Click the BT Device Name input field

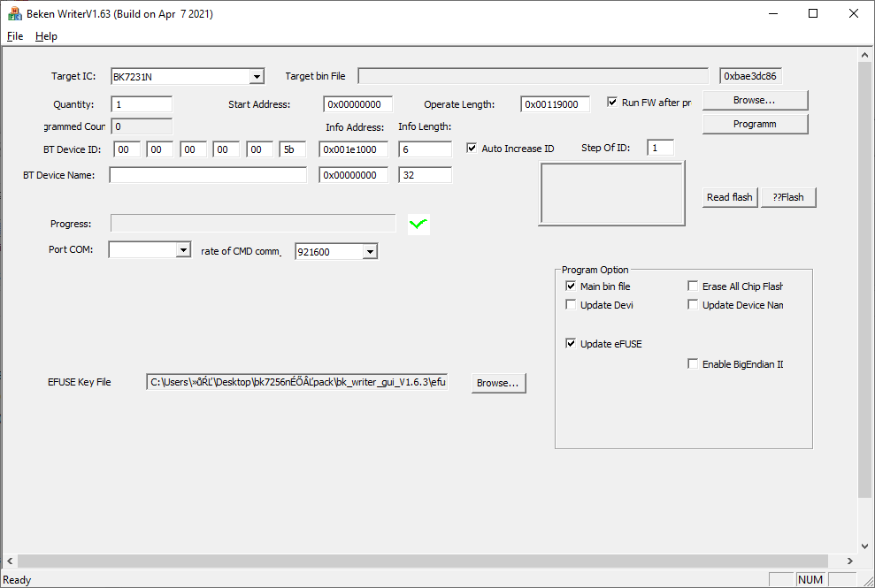pyautogui.click(x=207, y=174)
